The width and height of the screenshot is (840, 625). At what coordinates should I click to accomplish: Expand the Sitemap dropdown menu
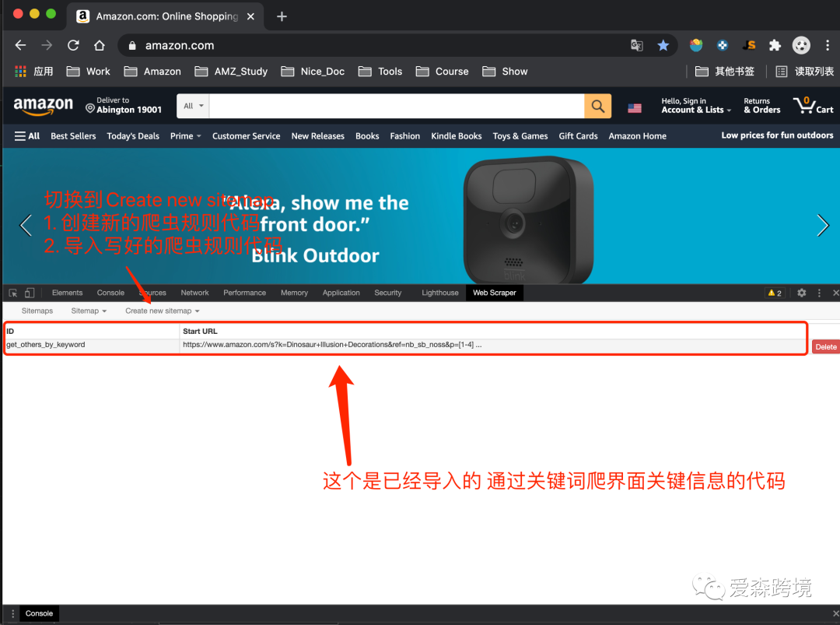[88, 311]
